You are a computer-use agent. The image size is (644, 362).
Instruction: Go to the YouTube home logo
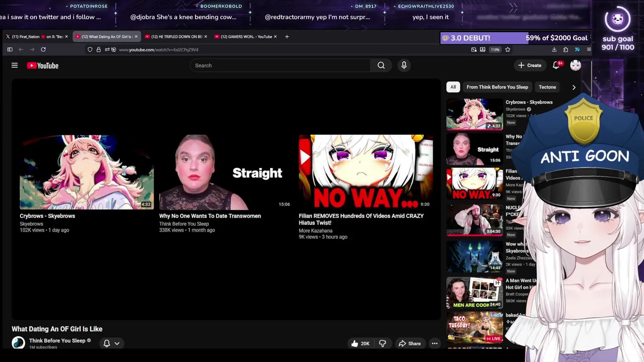tap(43, 65)
